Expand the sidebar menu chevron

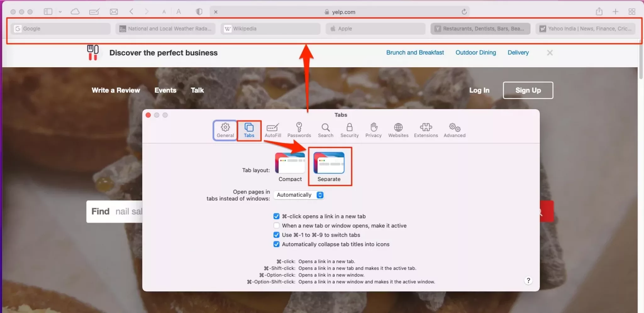point(60,12)
